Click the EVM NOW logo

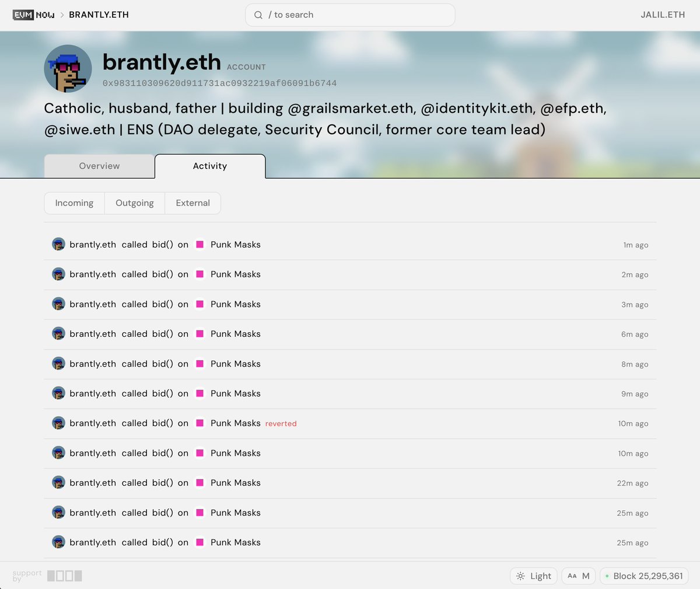34,15
